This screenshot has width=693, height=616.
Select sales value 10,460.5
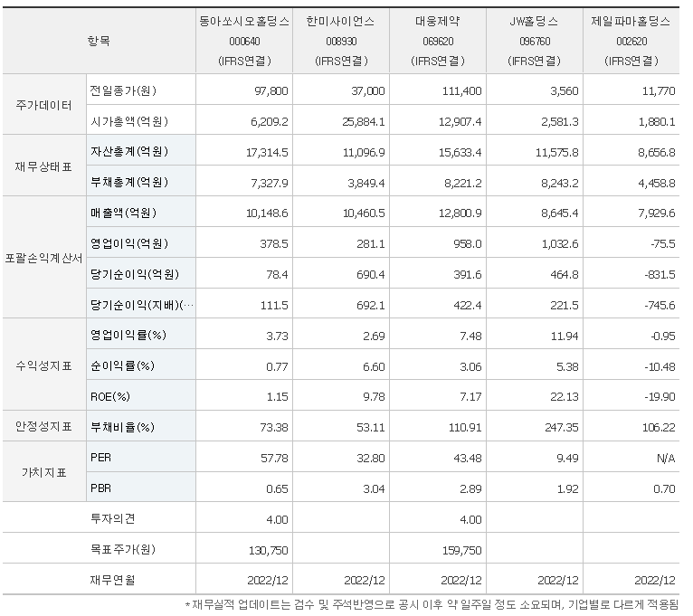[x=364, y=213]
